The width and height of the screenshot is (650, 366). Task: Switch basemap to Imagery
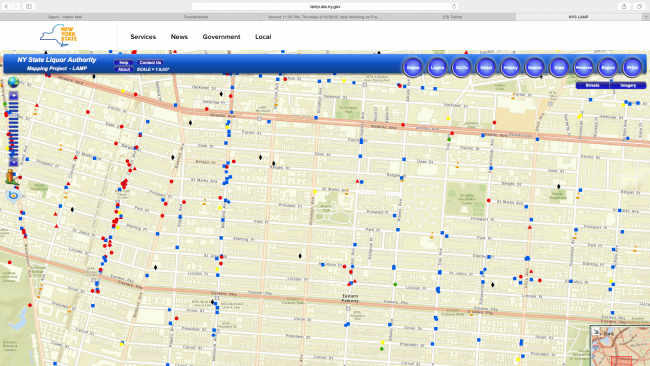click(628, 85)
